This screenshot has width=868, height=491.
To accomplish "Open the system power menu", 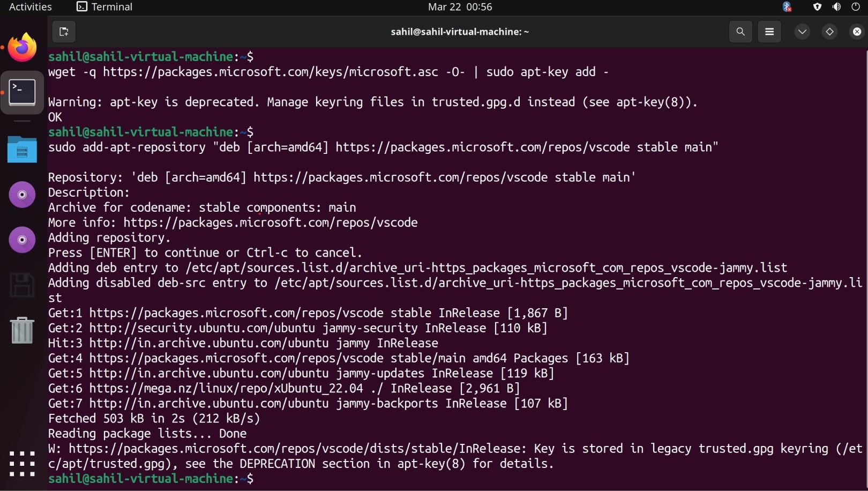I will coord(856,6).
